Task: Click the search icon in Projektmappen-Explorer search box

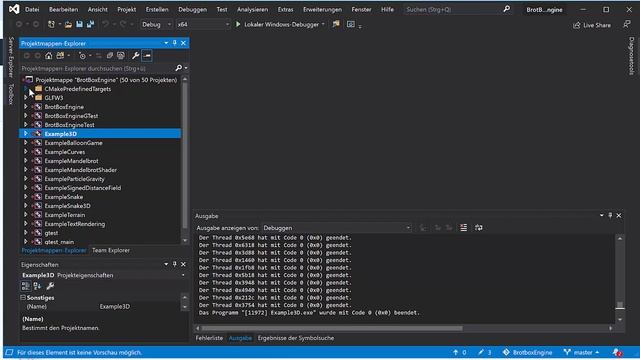Action: click(x=178, y=68)
